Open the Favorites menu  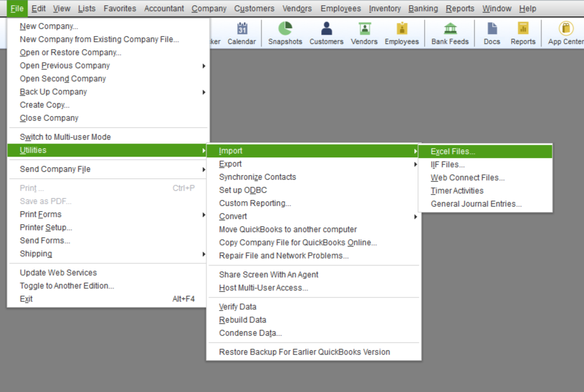click(x=120, y=9)
